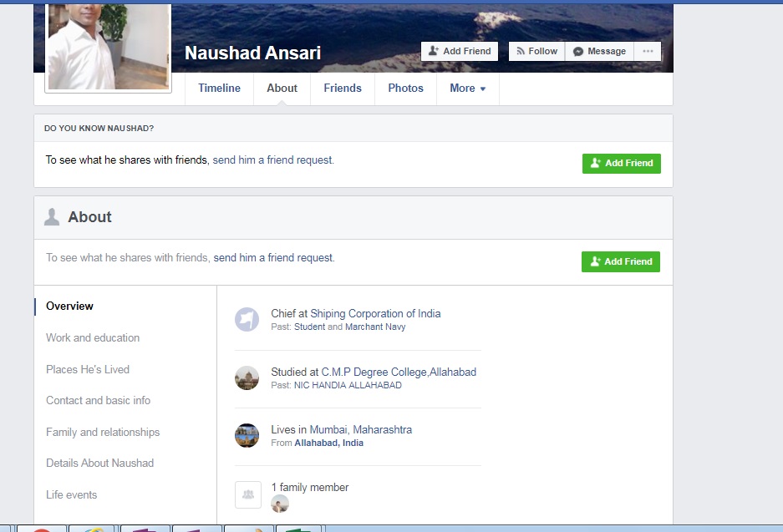
Task: Open Places He's Lived section
Action: (88, 369)
